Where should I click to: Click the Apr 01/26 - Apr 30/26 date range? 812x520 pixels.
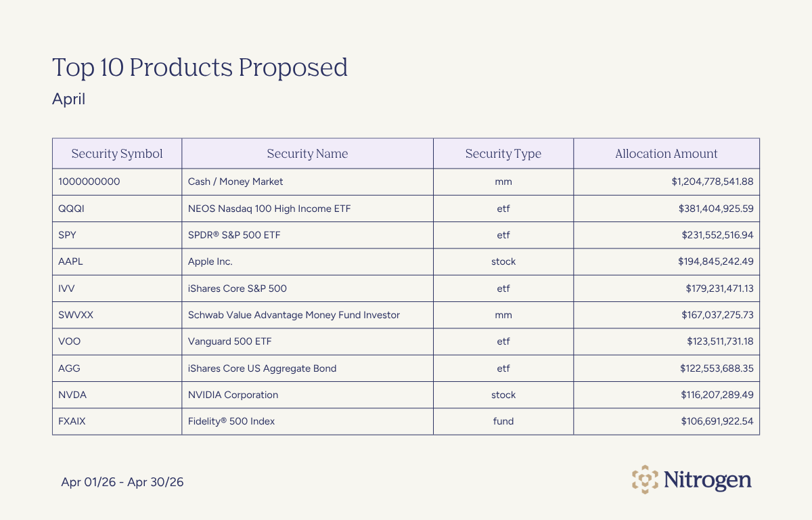122,482
